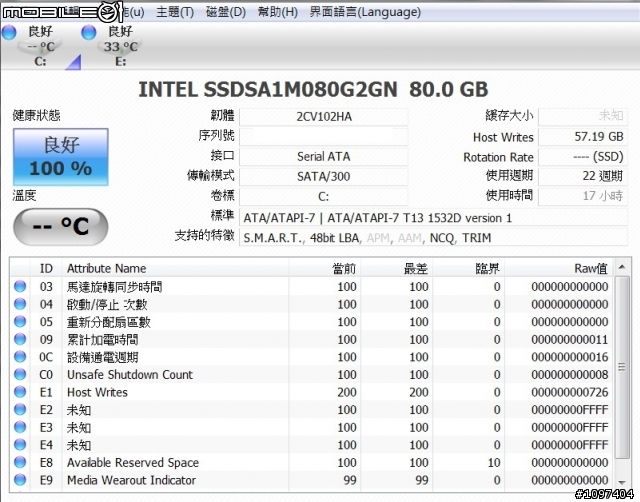This screenshot has width=640, height=502.
Task: Open the 主題(T) menu
Action: [x=175, y=12]
